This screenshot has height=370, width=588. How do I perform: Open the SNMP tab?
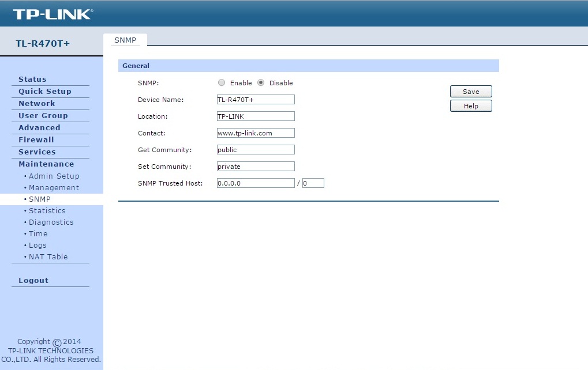tap(125, 40)
